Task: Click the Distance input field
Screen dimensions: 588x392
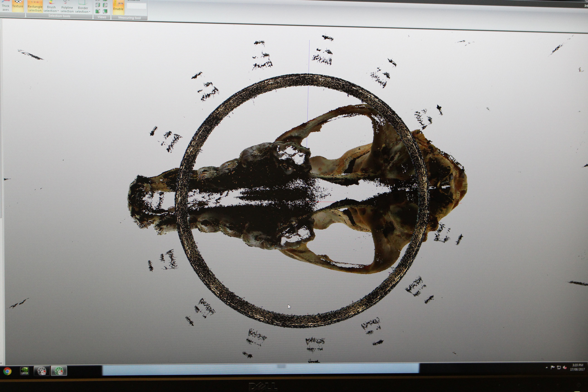Action: coord(136,6)
